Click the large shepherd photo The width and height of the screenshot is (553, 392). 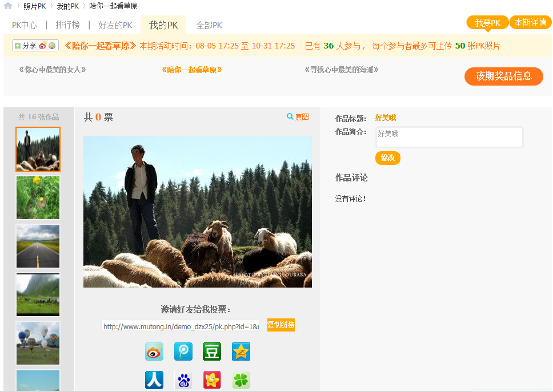(198, 212)
